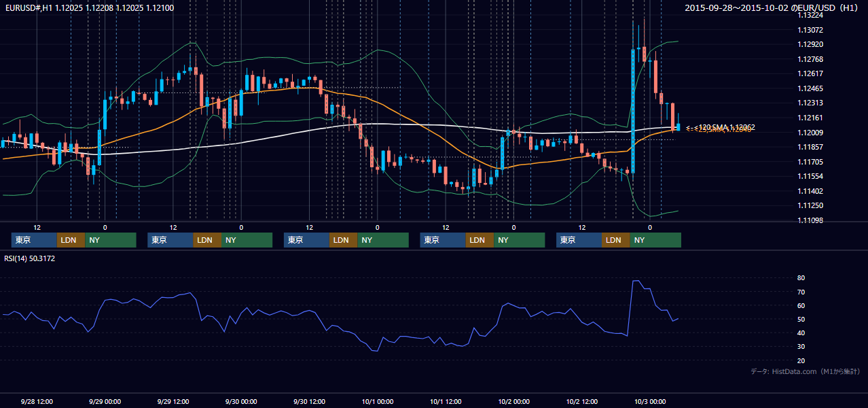This screenshot has height=408, width=868.
Task: Select price level 1.12920 on axis
Action: (x=810, y=44)
